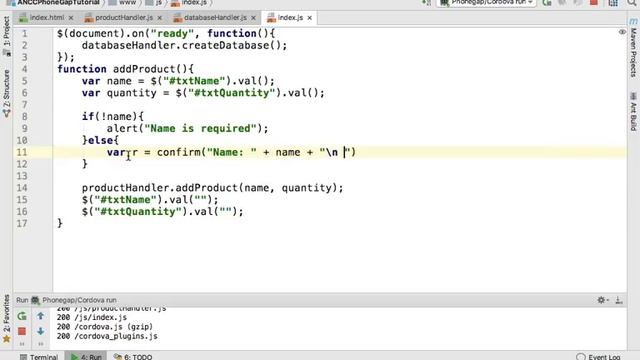The height and width of the screenshot is (360, 640).
Task: Click line number 4 in the gutter
Action: pyautogui.click(x=24, y=69)
